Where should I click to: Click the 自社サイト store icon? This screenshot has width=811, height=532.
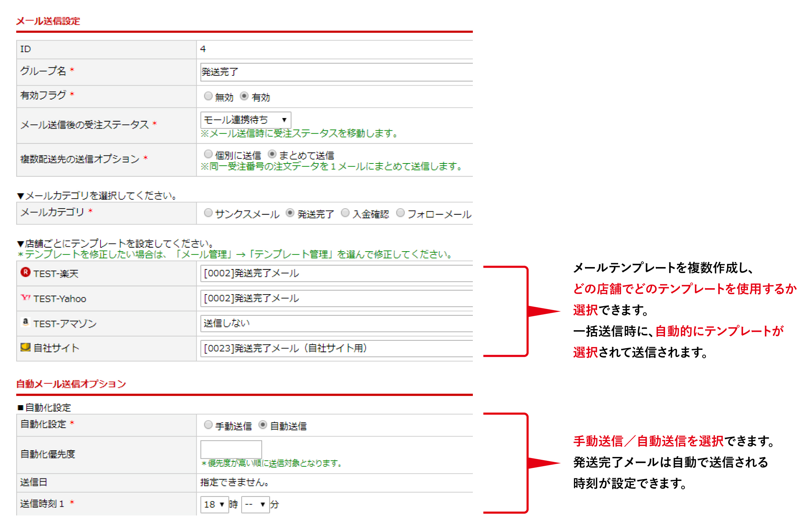tap(25, 347)
